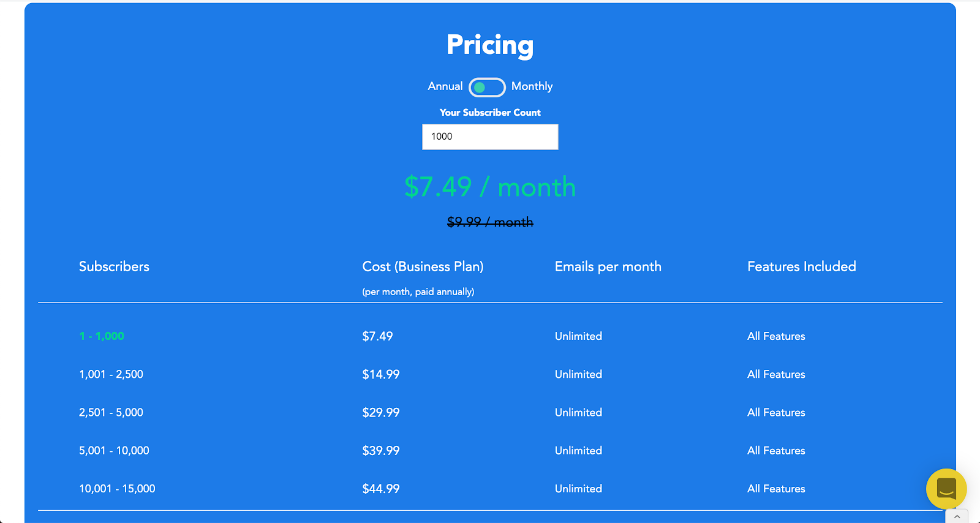Click the scroll-to-top chevron button
The width and height of the screenshot is (980, 523).
point(957,517)
